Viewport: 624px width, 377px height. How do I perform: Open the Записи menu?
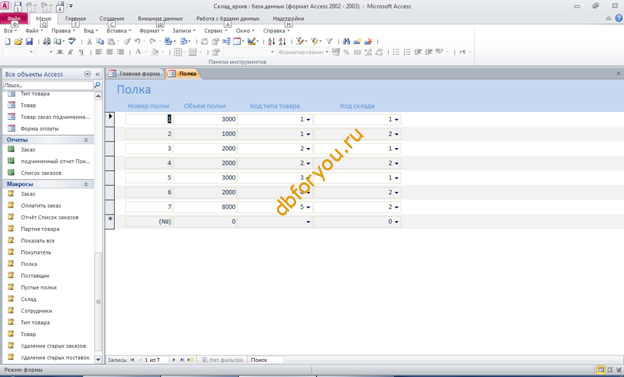[183, 31]
